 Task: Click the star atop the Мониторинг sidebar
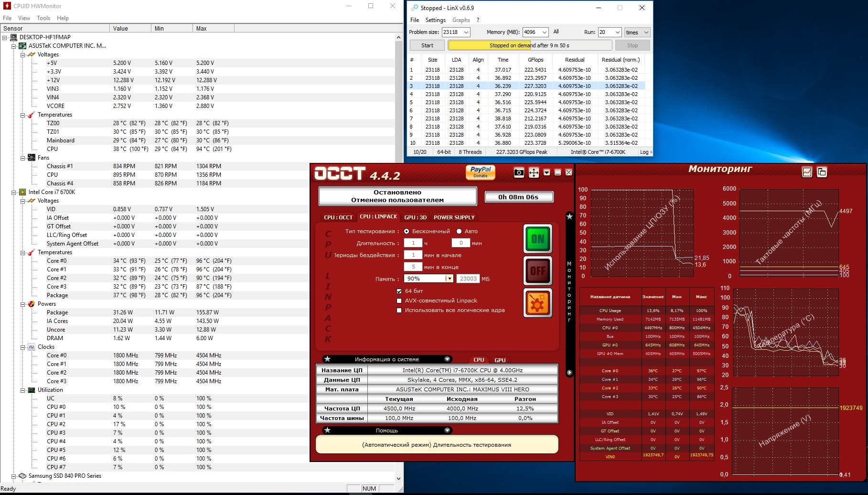(569, 216)
